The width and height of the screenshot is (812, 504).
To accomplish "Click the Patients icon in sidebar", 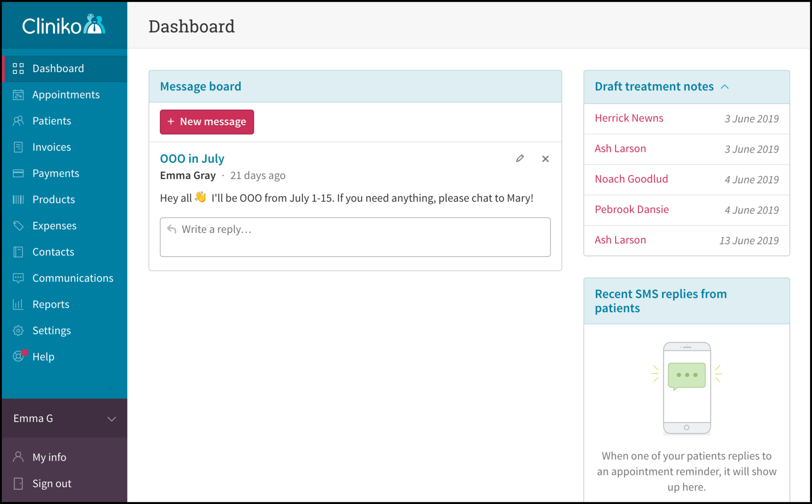I will (x=18, y=121).
